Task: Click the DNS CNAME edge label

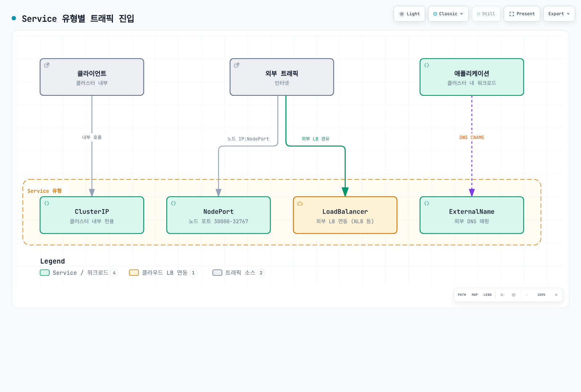Action: coord(472,138)
